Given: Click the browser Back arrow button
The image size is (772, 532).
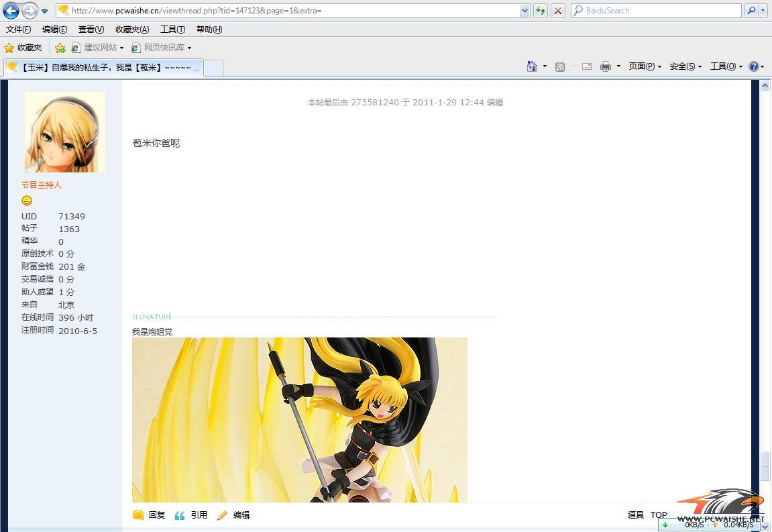Looking at the screenshot, I should point(11,11).
